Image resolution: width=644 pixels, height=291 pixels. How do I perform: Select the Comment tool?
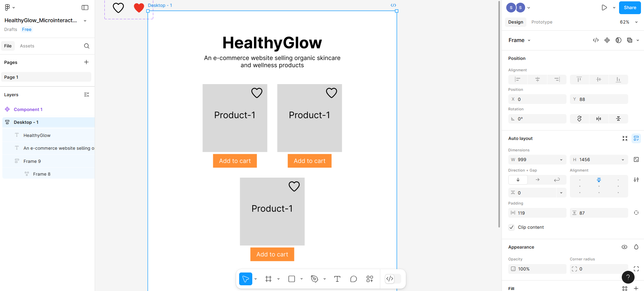(353, 279)
